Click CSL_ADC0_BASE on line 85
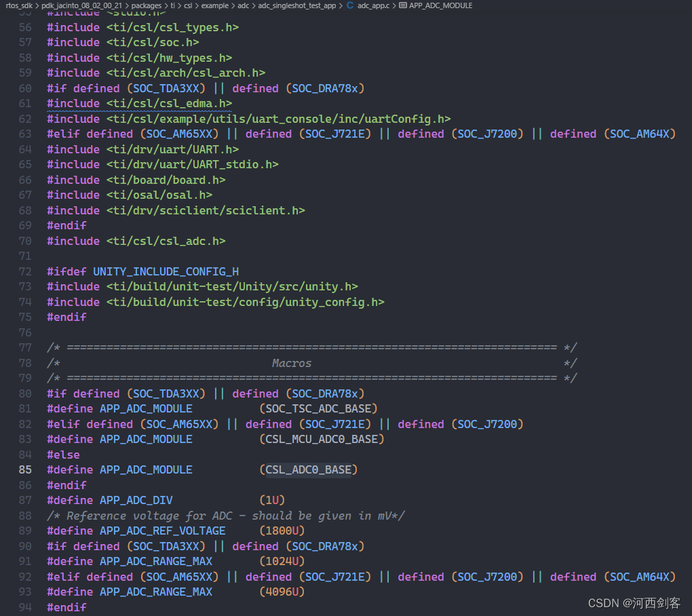Viewport: 692px width, 616px height. pos(308,470)
